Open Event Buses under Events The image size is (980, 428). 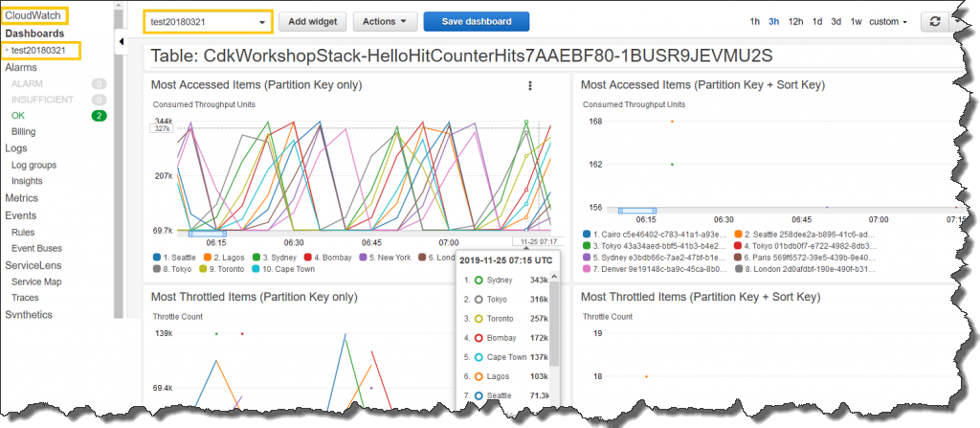coord(36,248)
